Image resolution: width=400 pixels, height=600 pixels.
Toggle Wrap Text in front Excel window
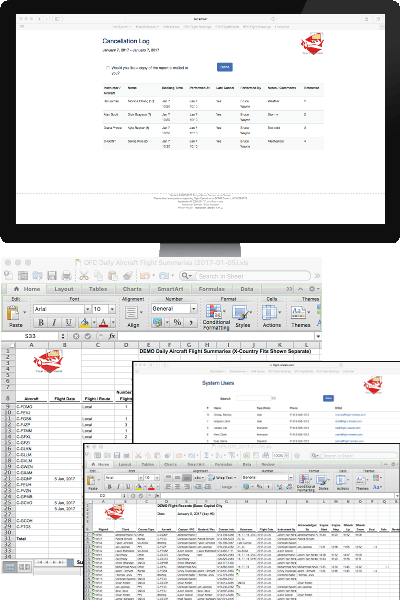click(222, 478)
